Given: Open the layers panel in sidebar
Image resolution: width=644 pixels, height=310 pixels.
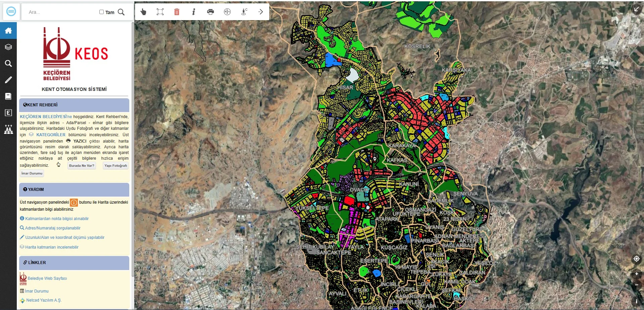Looking at the screenshot, I should [8, 47].
